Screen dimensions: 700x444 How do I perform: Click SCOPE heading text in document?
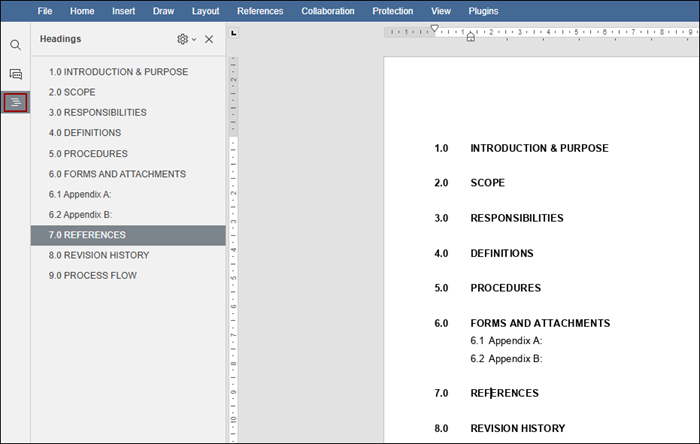click(488, 183)
